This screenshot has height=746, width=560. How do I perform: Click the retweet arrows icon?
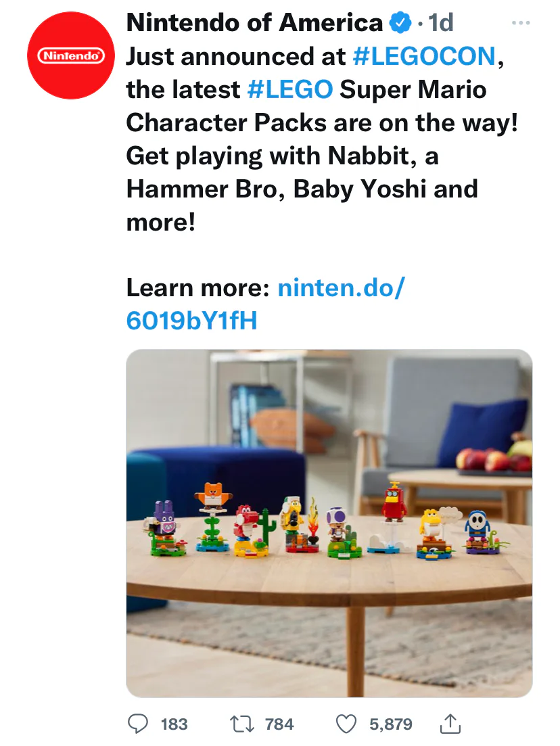point(242,724)
